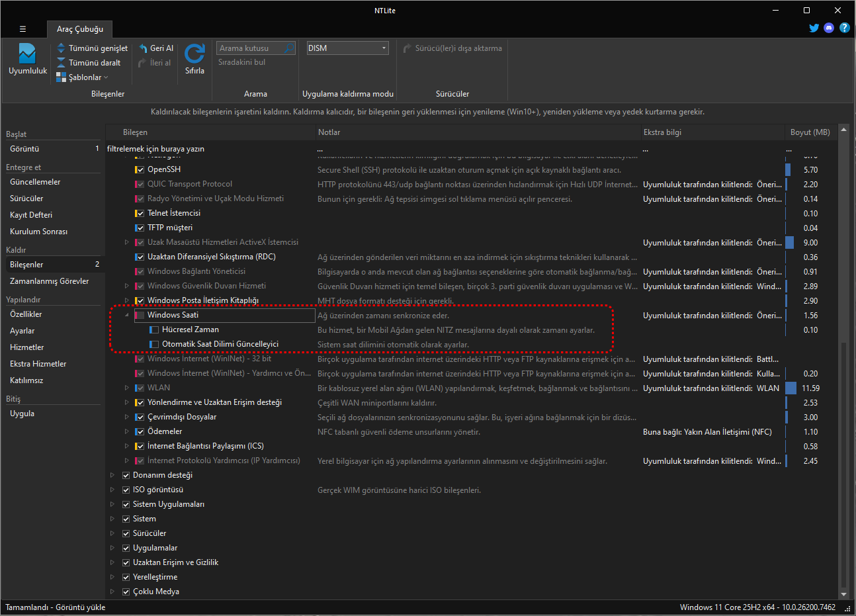Viewport: 856px width, 616px height.
Task: Click the scrollbar down arrow
Action: [x=843, y=594]
